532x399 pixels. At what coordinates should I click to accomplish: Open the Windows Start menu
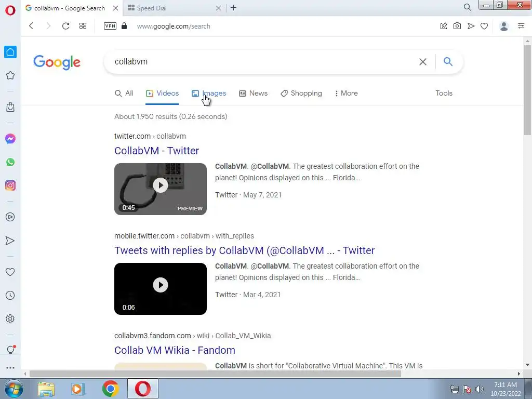coord(14,389)
